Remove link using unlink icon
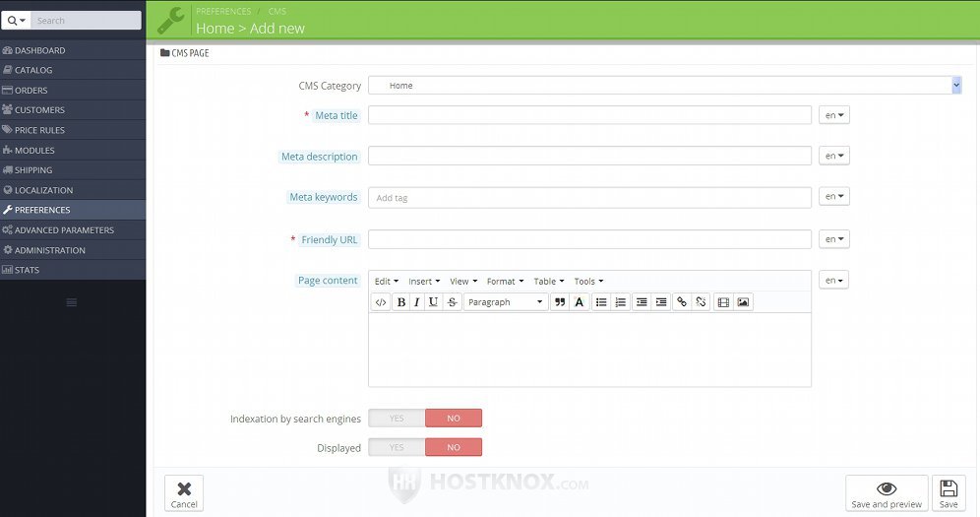Image resolution: width=980 pixels, height=517 pixels. [x=702, y=302]
